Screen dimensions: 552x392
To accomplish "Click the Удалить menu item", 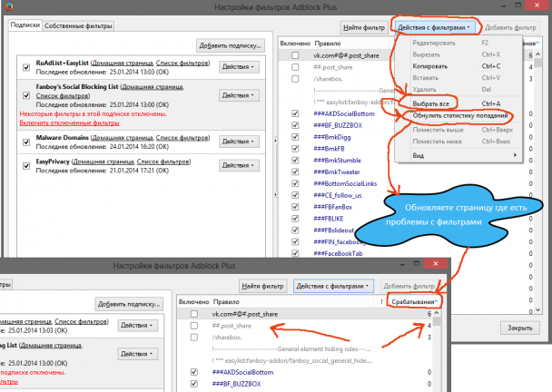I will pos(457,89).
